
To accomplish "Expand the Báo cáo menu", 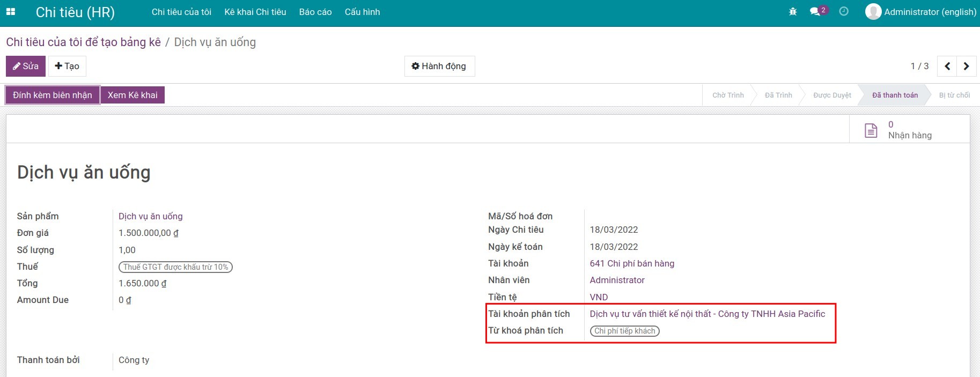I will point(315,12).
